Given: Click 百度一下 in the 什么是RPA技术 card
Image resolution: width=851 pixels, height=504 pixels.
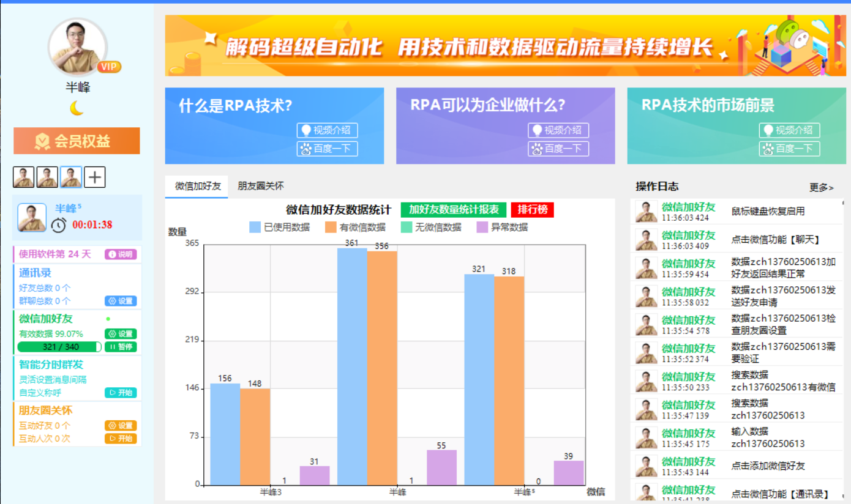Looking at the screenshot, I should tap(327, 149).
